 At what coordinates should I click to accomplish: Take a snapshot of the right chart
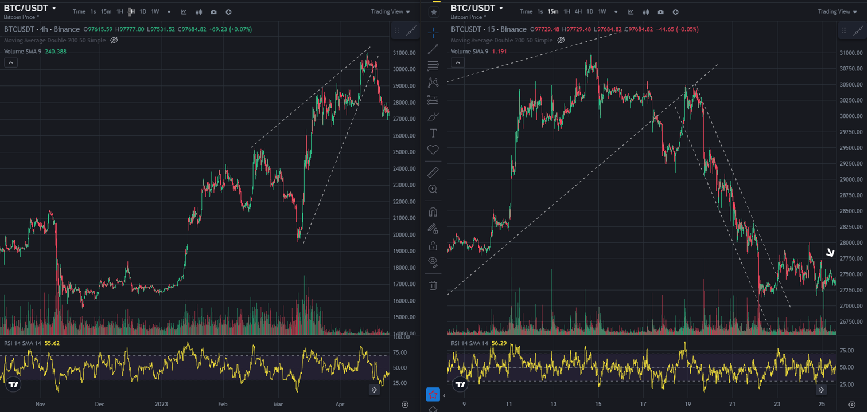click(661, 11)
